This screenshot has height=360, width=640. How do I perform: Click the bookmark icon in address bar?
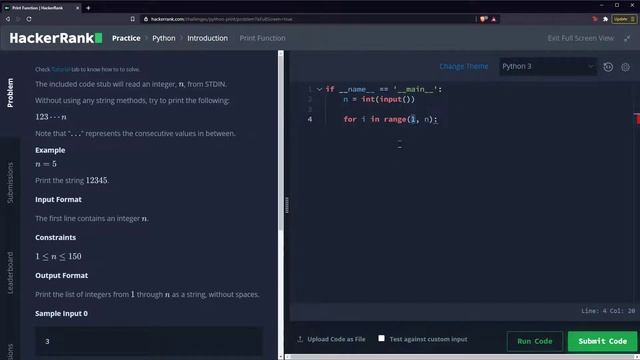(133, 19)
